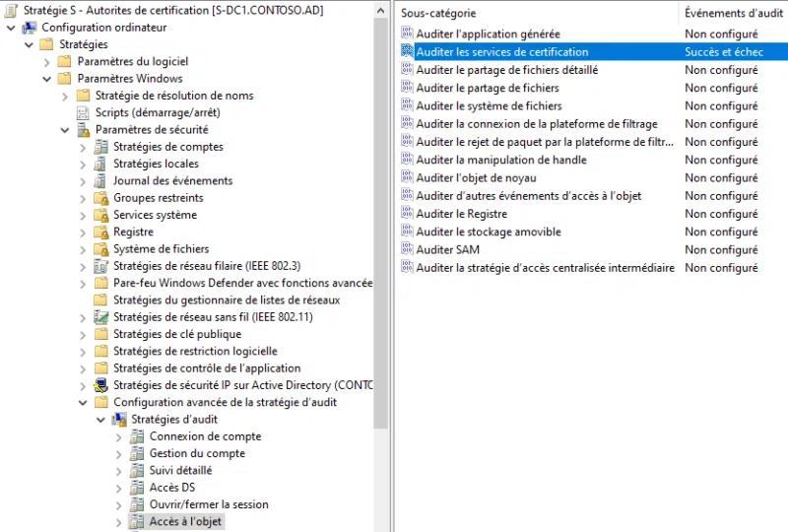This screenshot has height=532, width=788.
Task: Click icon beside Auditer le Registre
Action: (407, 213)
